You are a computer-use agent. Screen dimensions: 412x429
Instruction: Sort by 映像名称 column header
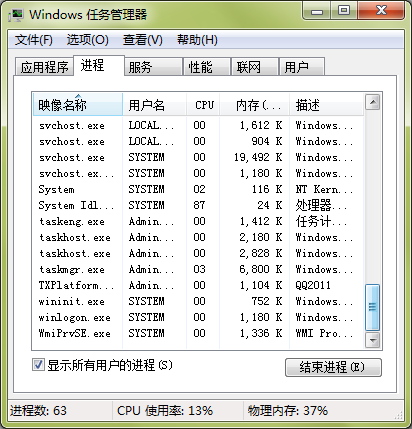pos(78,105)
